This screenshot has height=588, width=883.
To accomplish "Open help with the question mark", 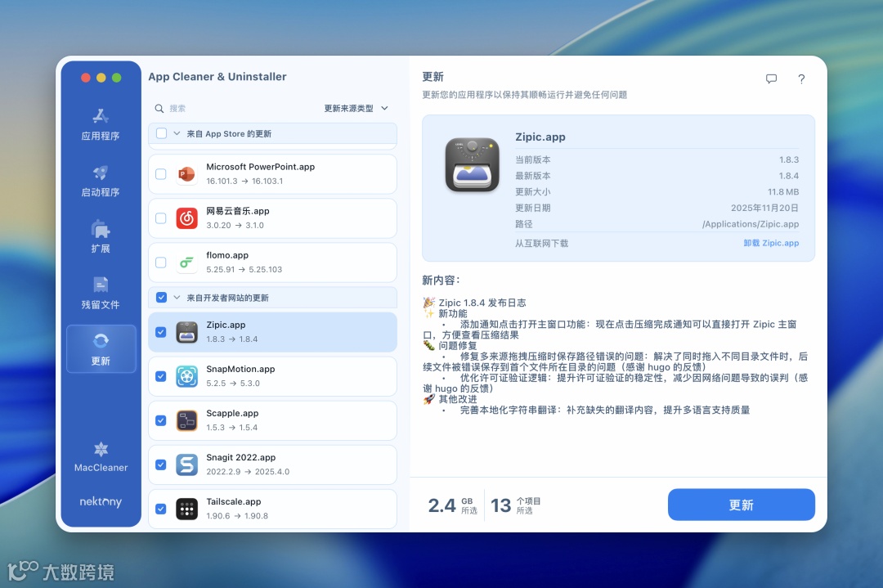I will pos(801,79).
